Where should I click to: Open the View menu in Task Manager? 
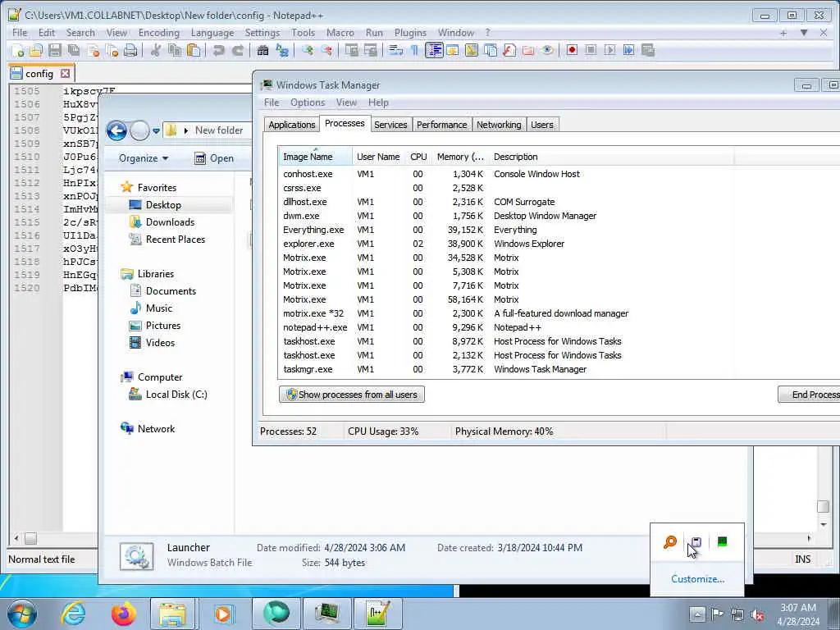(x=346, y=103)
